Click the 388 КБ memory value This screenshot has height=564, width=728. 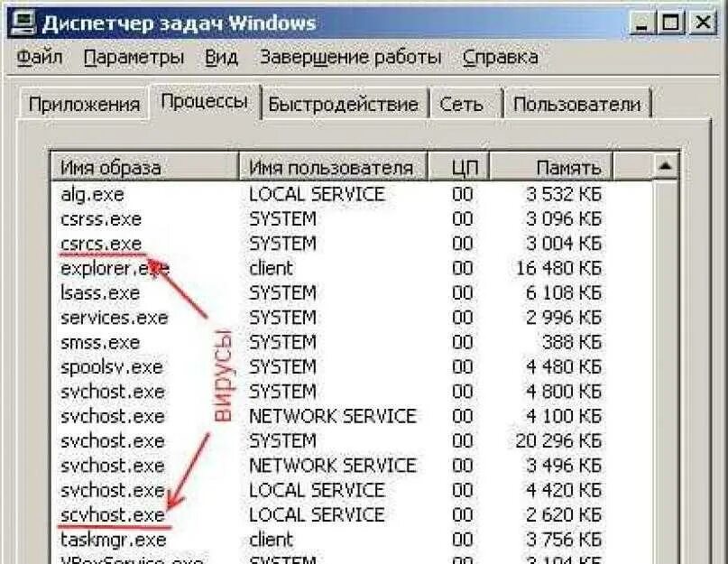pos(572,342)
